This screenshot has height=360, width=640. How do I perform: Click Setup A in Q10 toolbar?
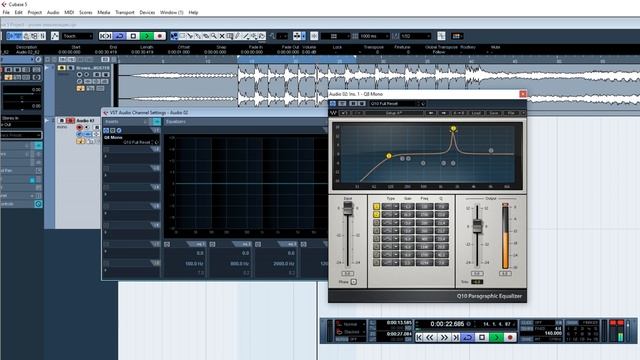pyautogui.click(x=394, y=113)
